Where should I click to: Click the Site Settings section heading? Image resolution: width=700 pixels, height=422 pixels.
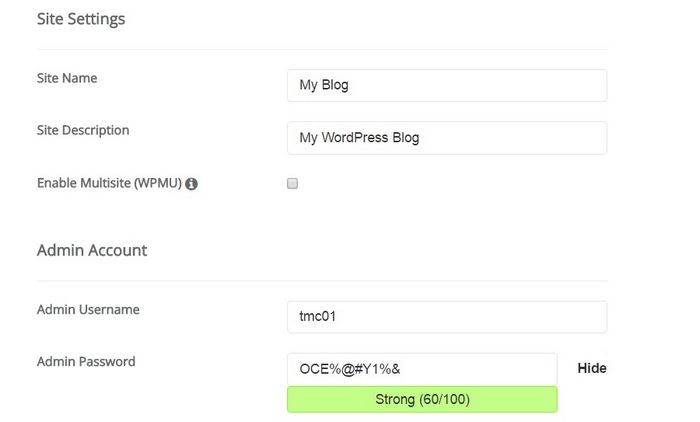[x=81, y=19]
